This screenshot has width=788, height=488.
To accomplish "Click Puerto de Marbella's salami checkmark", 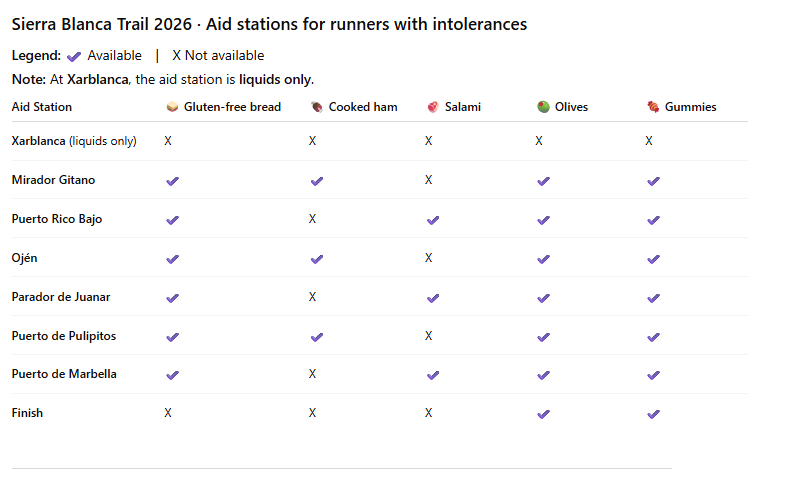I will pos(433,375).
